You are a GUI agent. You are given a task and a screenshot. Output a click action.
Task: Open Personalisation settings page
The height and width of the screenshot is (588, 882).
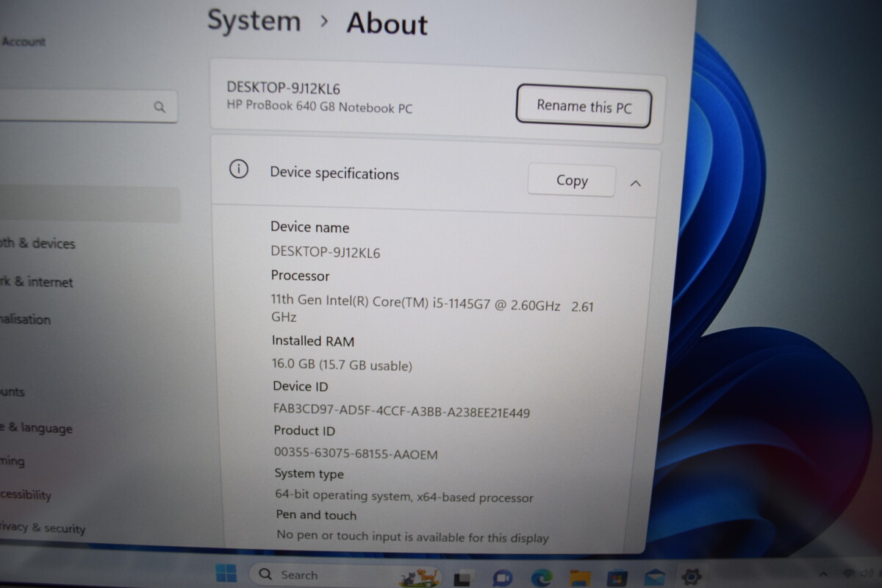26,320
